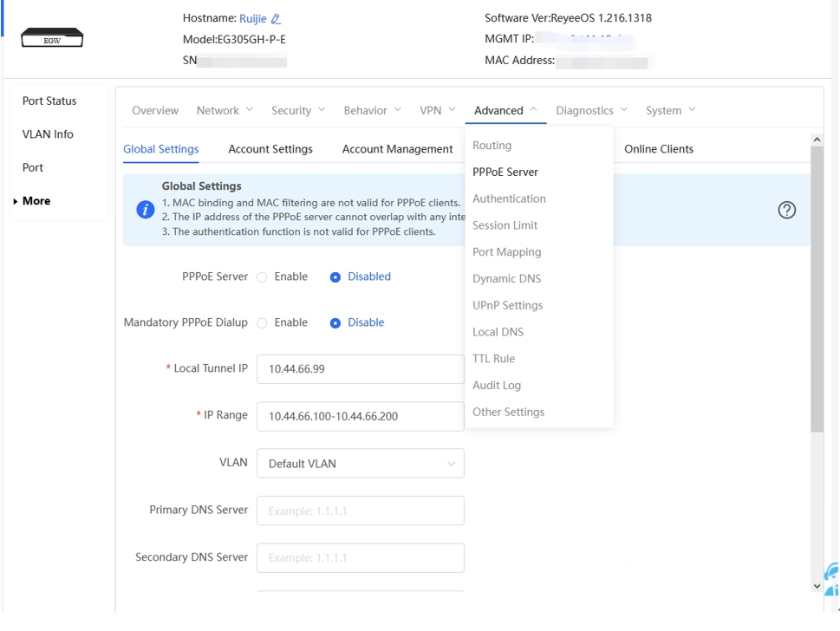Open the help question mark icon

[x=786, y=210]
